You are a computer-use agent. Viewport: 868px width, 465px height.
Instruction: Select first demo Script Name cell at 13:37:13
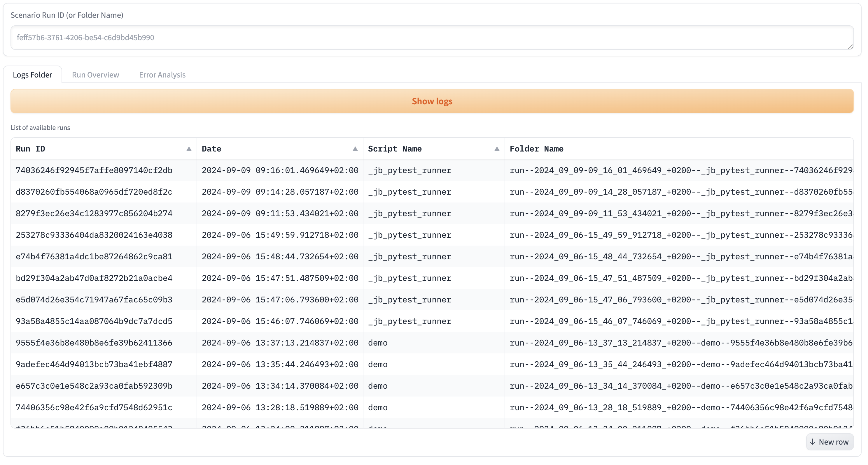click(378, 343)
